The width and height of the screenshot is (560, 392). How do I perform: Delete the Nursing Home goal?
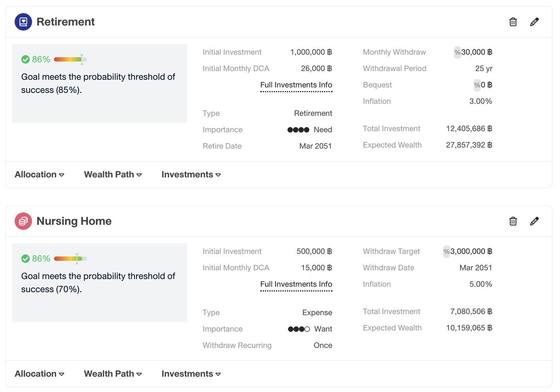pyautogui.click(x=513, y=221)
